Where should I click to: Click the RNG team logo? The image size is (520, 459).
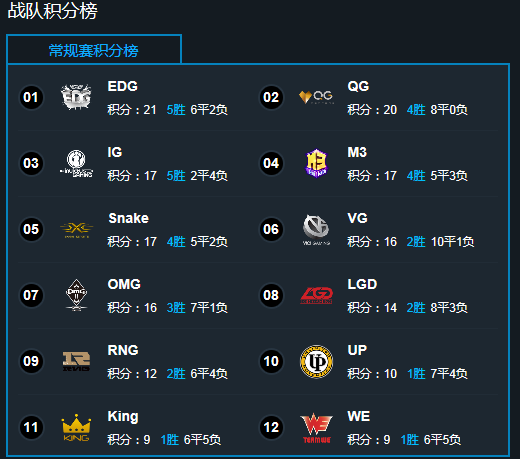76,361
